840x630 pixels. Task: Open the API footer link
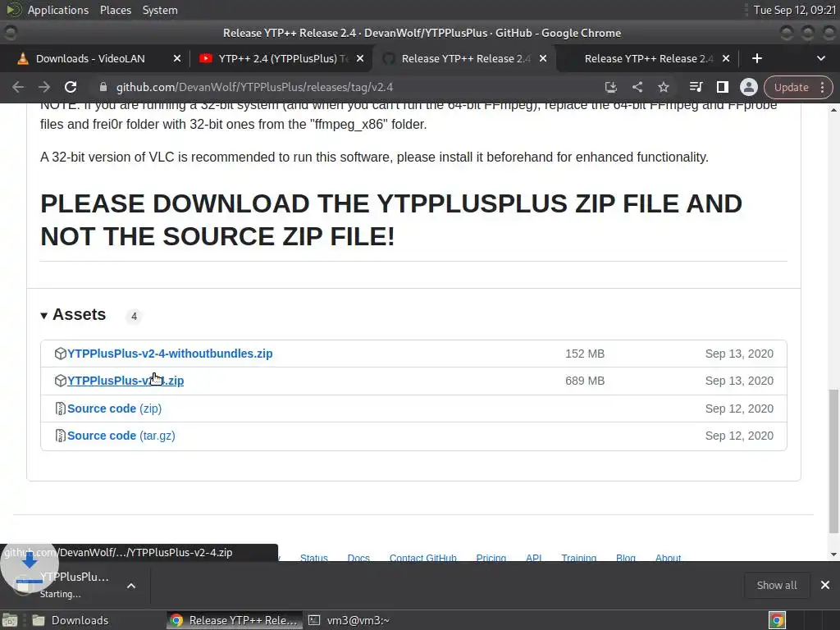click(533, 558)
